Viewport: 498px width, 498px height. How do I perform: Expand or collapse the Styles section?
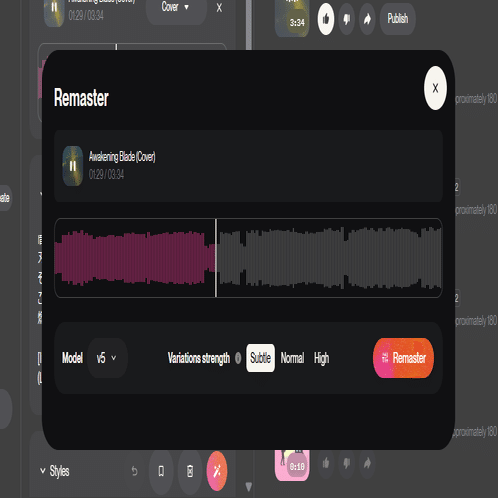click(x=55, y=471)
